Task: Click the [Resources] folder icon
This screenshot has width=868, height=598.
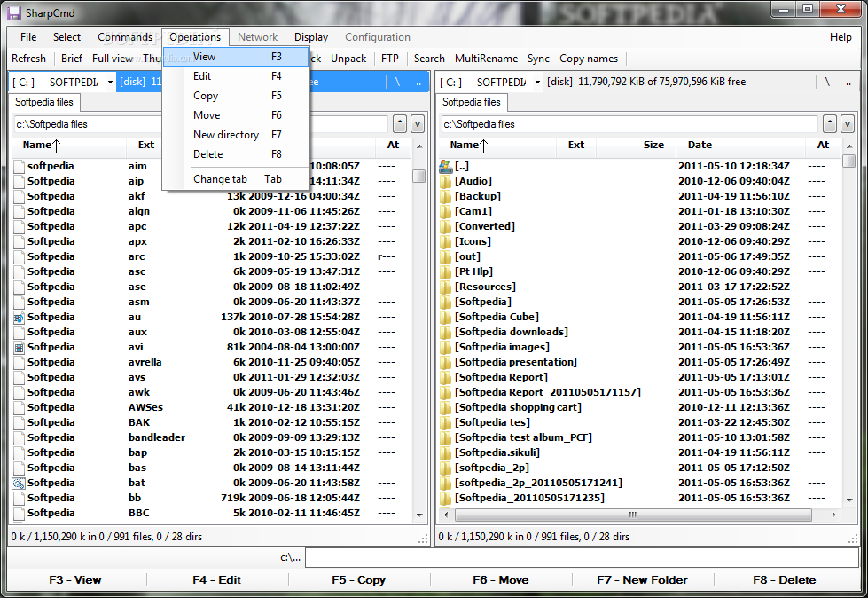Action: point(446,287)
